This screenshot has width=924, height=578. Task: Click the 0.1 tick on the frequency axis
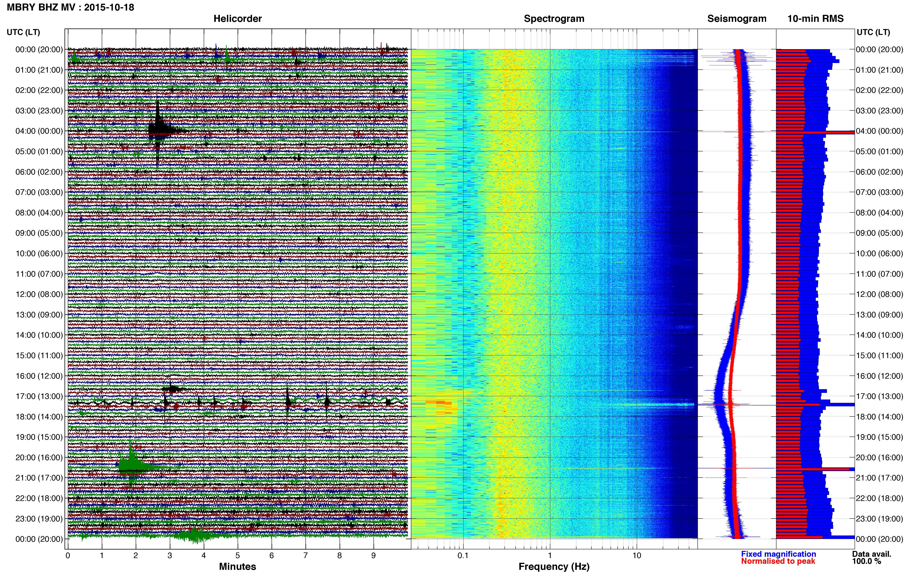click(463, 555)
